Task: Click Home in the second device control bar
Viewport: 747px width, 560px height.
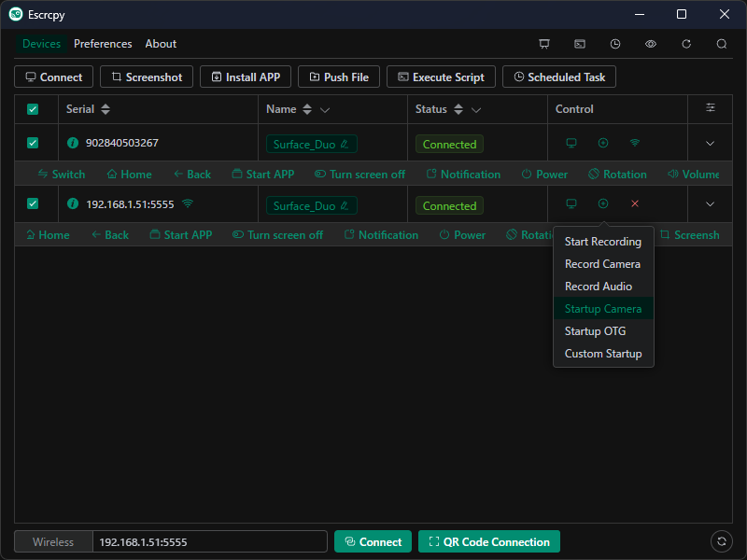Action: tap(48, 235)
